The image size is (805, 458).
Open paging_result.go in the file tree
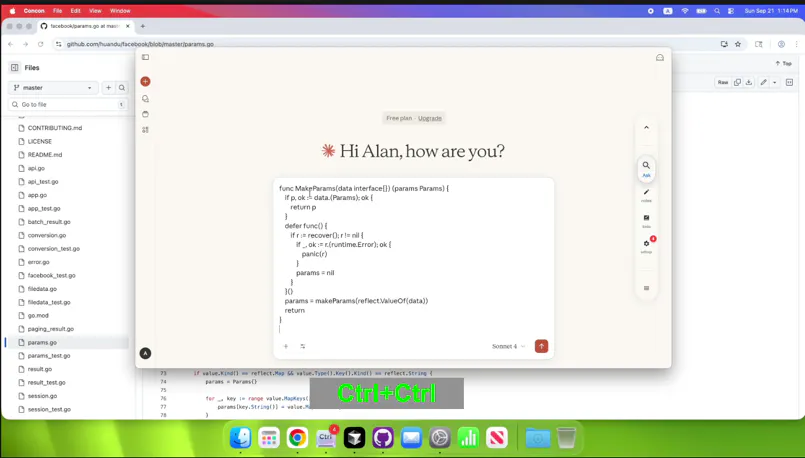[x=50, y=329]
